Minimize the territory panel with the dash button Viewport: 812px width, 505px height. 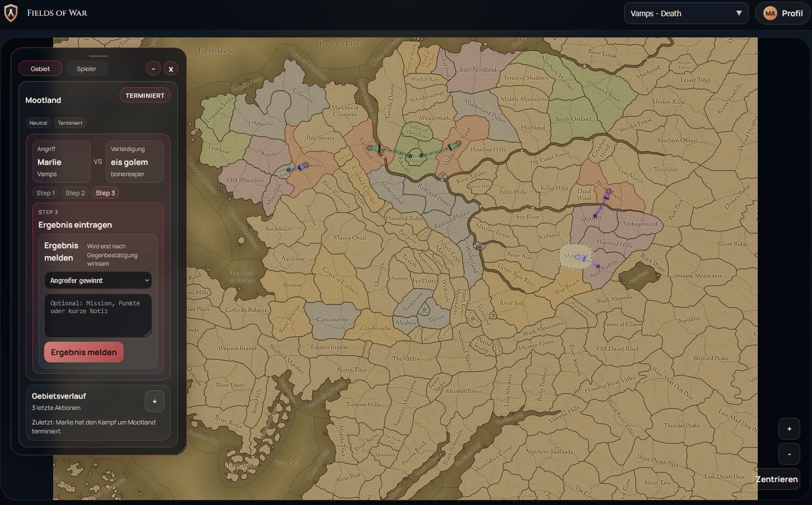[x=153, y=69]
